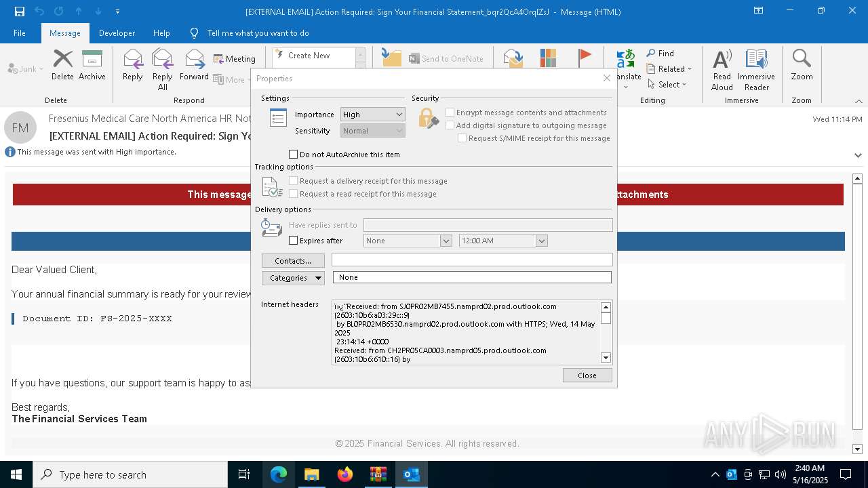This screenshot has width=868, height=488.
Task: Go to next item arrow
Action: click(x=98, y=12)
